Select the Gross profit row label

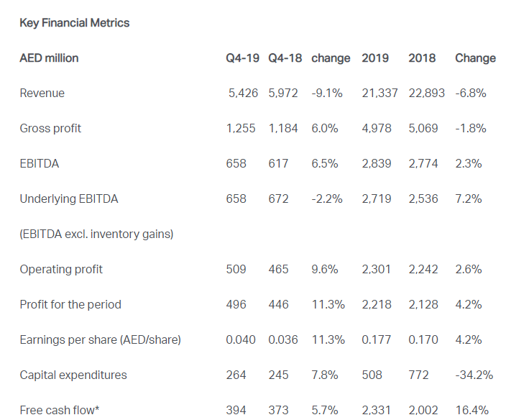[50, 129]
